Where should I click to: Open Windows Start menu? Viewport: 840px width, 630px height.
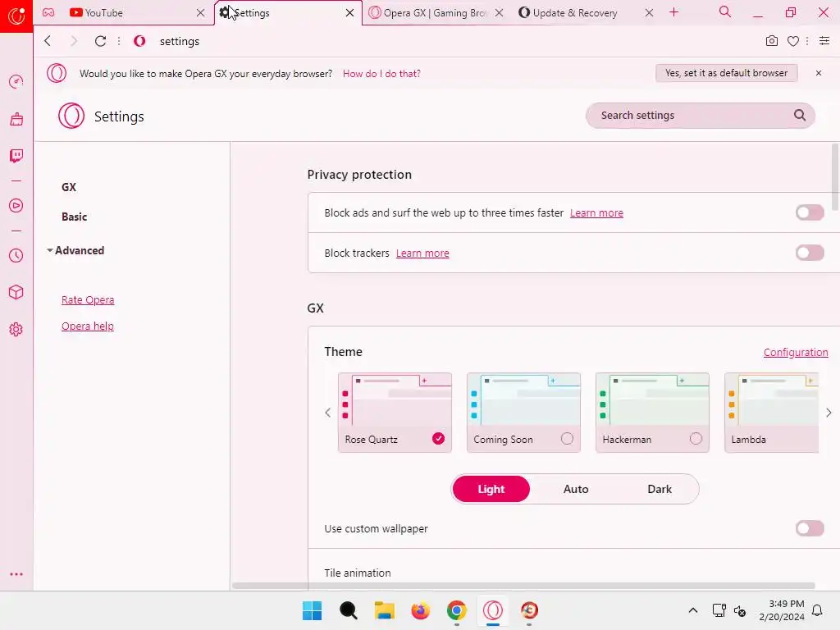click(313, 610)
